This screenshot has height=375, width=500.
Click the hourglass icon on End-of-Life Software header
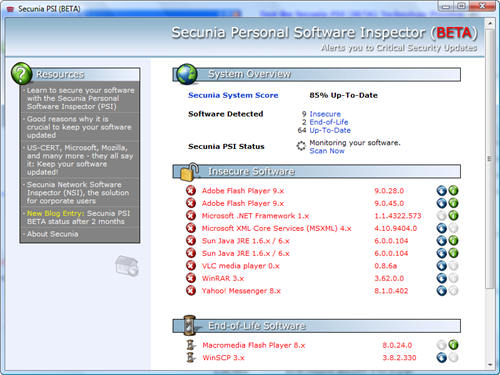[189, 325]
